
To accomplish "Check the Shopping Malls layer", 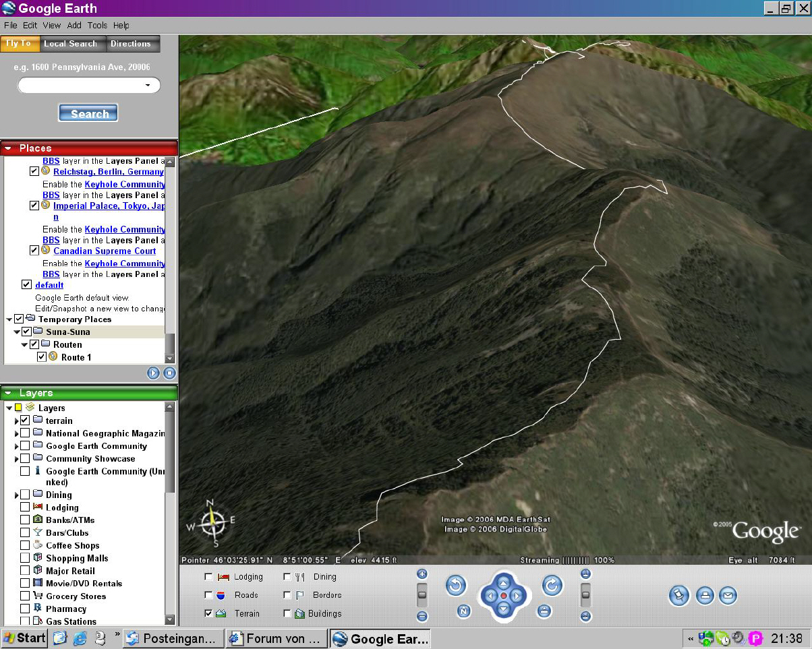I will coord(25,558).
